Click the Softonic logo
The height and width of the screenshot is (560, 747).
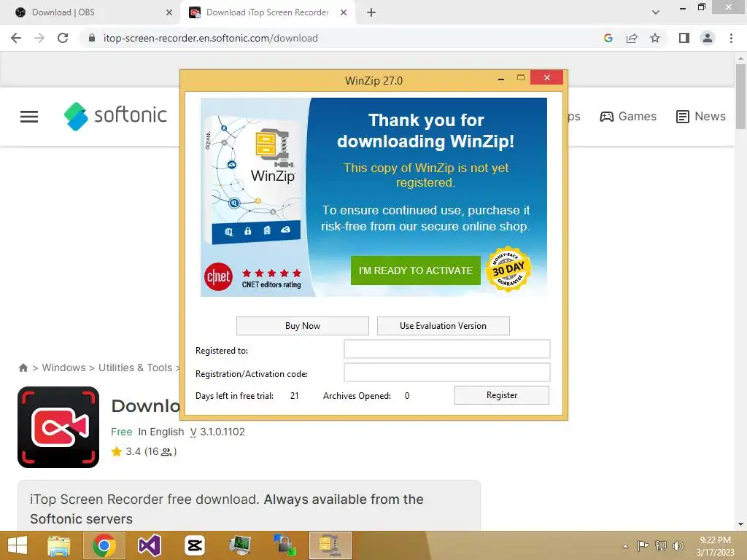(x=116, y=116)
